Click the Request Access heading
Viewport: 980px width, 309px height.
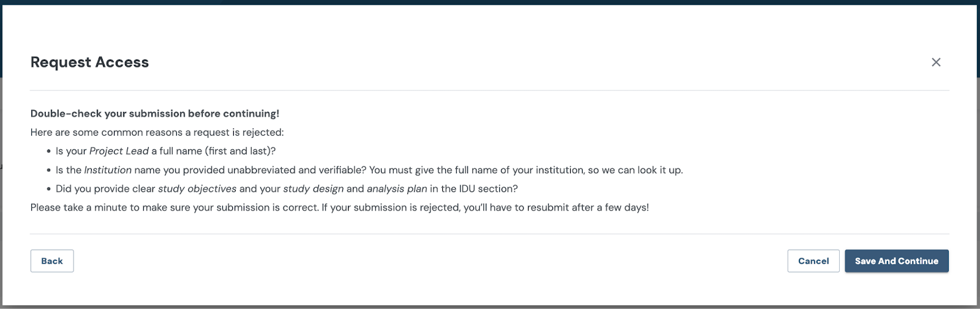pyautogui.click(x=89, y=62)
